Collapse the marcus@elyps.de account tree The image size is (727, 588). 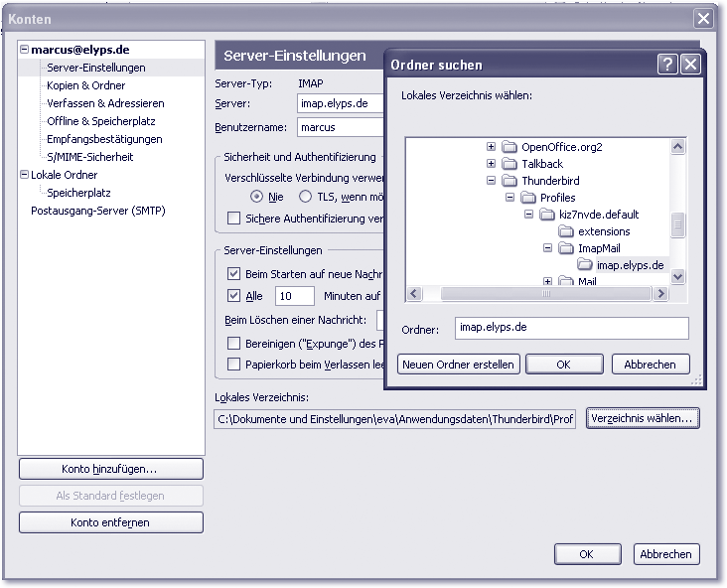tap(24, 50)
